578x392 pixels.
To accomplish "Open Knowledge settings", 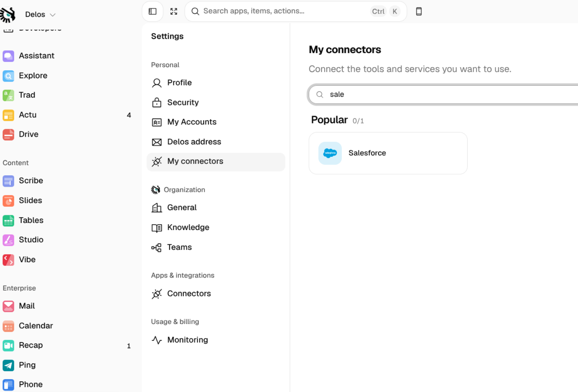I will pos(216,227).
